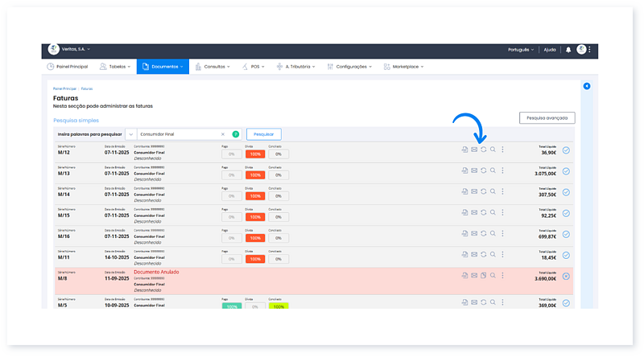Click the green help icon beside search field
644x357 pixels.
[236, 134]
